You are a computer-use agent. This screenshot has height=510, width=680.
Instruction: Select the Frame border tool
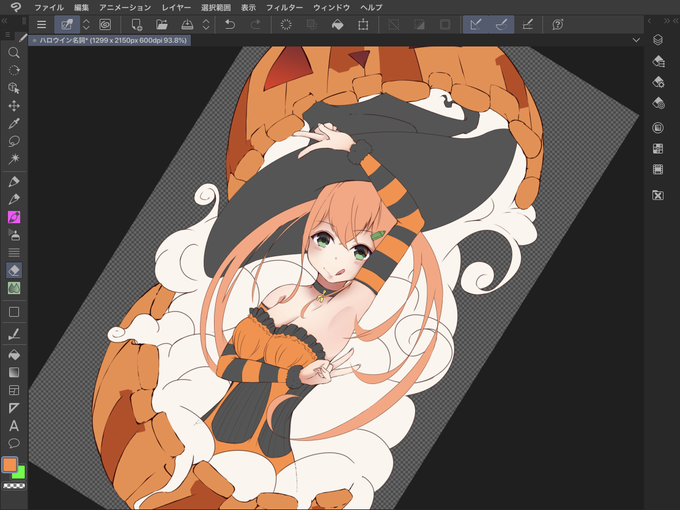pos(14,390)
